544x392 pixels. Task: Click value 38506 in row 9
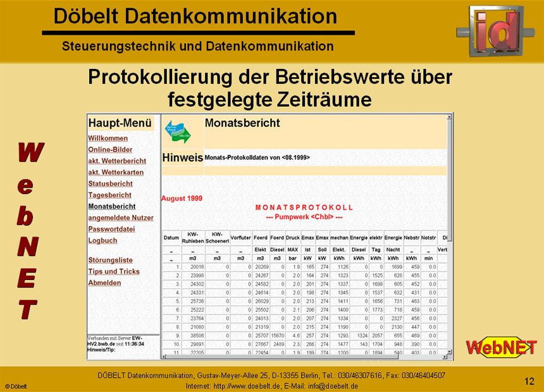[197, 336]
